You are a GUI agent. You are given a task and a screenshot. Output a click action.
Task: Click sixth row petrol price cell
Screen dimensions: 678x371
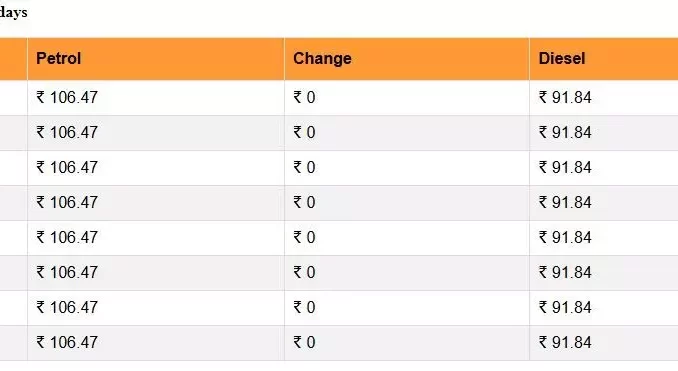[x=156, y=273]
